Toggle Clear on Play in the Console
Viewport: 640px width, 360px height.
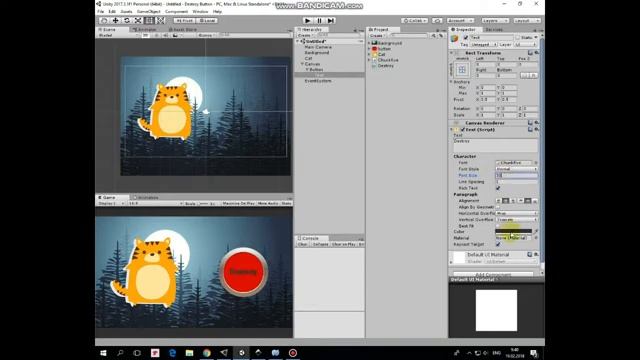click(x=344, y=244)
